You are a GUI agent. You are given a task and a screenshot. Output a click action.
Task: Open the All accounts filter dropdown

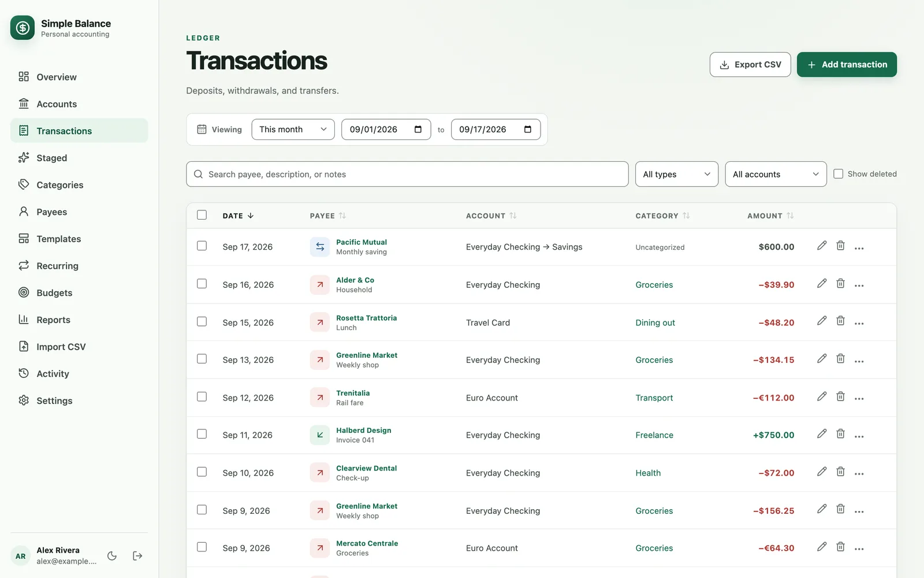point(776,174)
